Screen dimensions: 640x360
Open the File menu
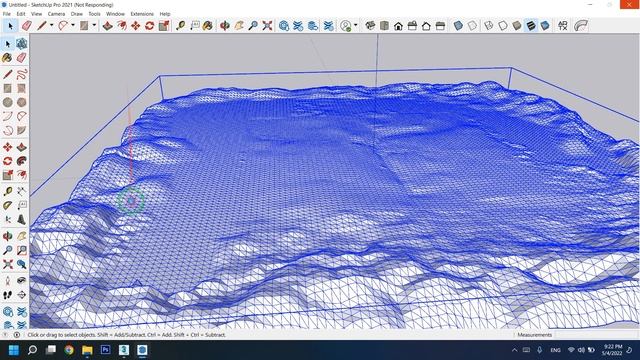point(7,14)
